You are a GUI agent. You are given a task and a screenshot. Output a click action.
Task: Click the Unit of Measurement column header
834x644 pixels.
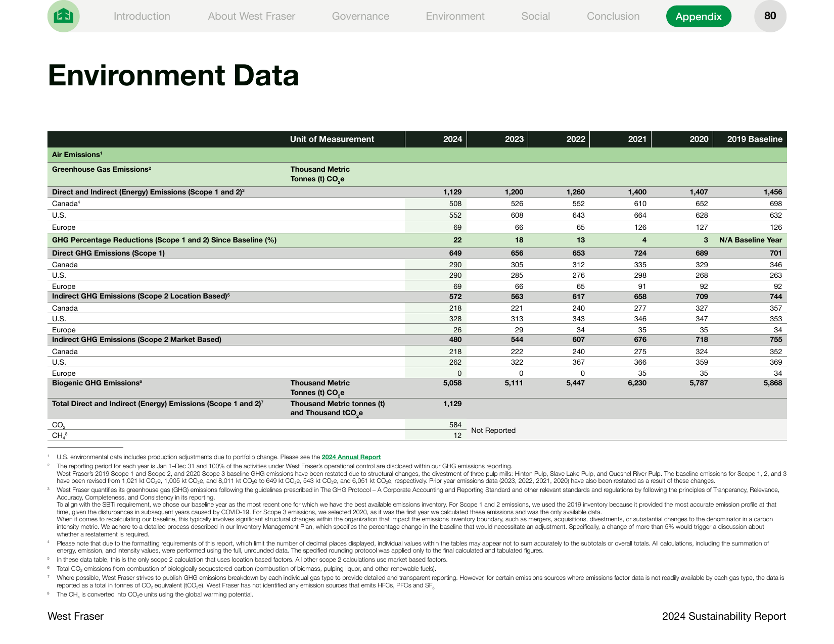[x=332, y=139]
